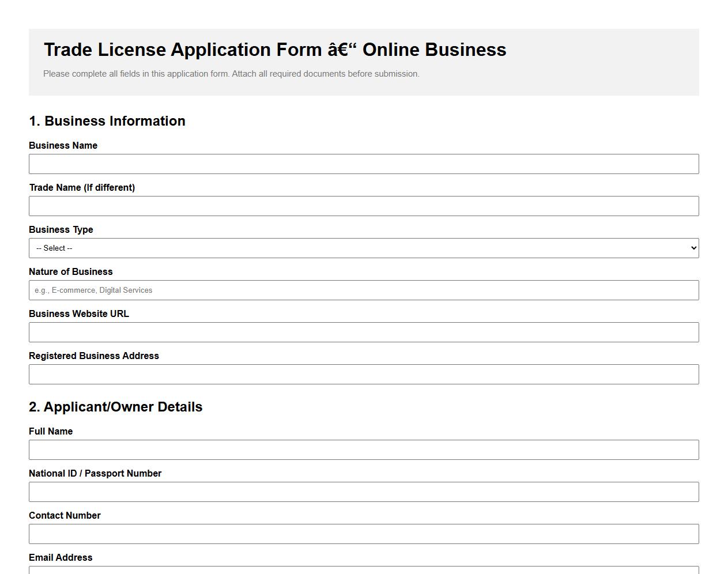Click the '1. Business Information' section heading
728x574 pixels.
(x=107, y=121)
